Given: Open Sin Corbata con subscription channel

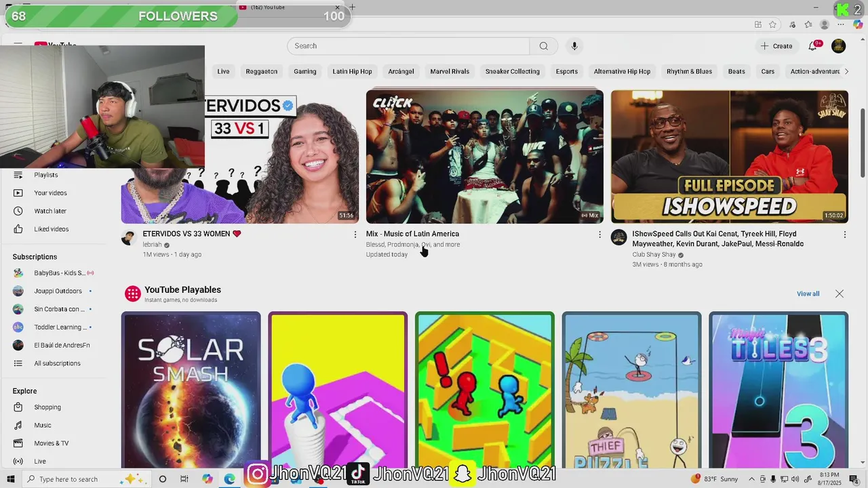Looking at the screenshot, I should (x=60, y=309).
